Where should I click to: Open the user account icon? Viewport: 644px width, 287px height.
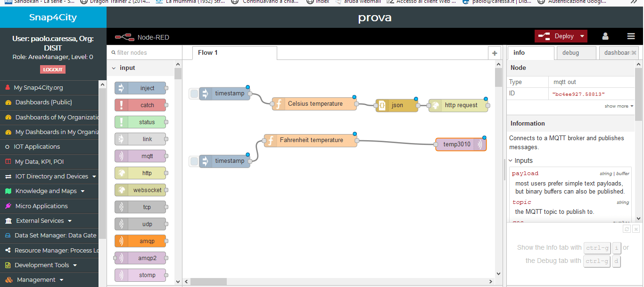click(x=605, y=36)
